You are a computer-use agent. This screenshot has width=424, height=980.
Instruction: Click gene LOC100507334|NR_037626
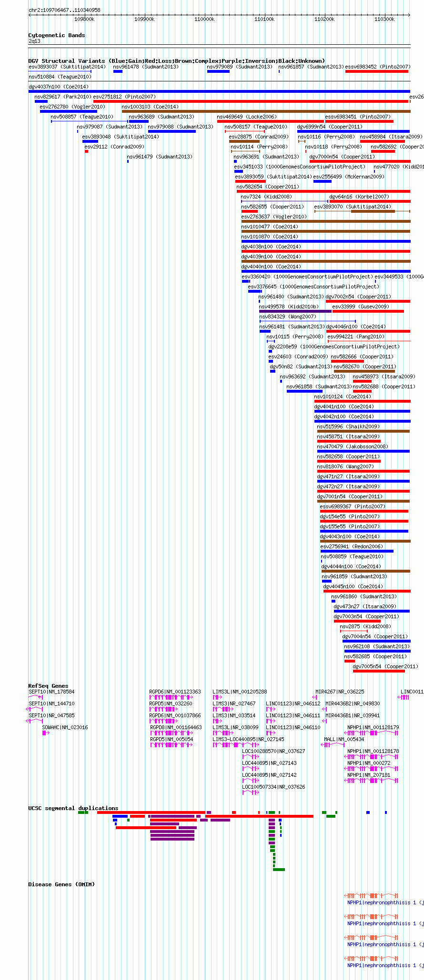pos(273,787)
